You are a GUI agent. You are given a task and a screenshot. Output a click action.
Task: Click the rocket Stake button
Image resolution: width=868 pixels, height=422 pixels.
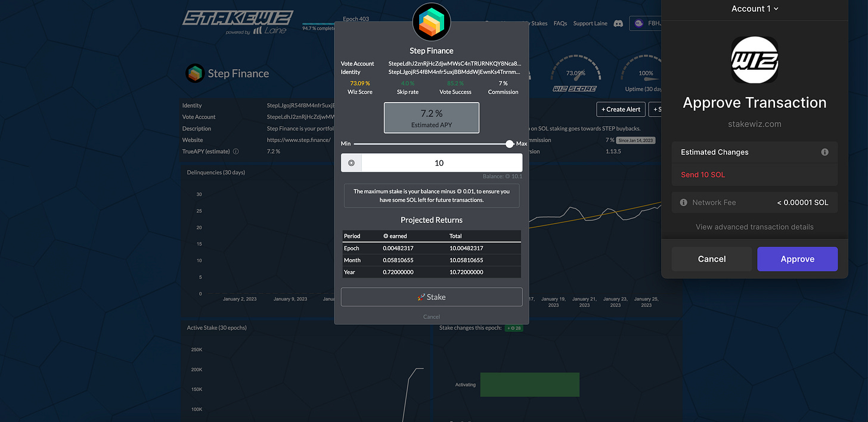pos(432,297)
